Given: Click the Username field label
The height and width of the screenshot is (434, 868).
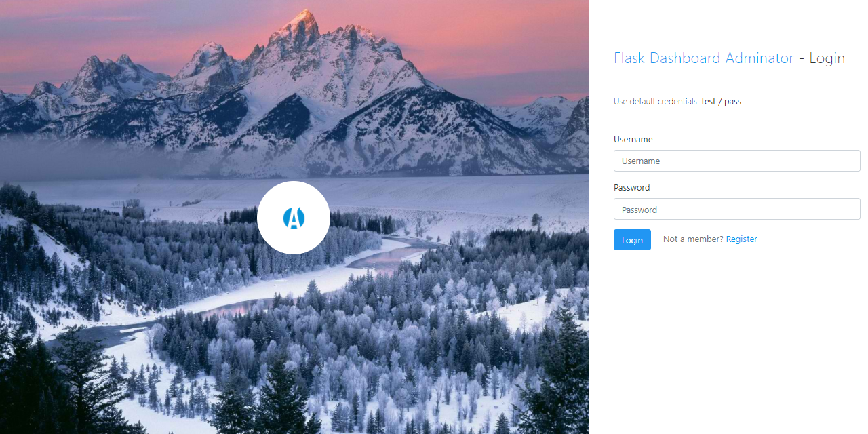Looking at the screenshot, I should [633, 139].
